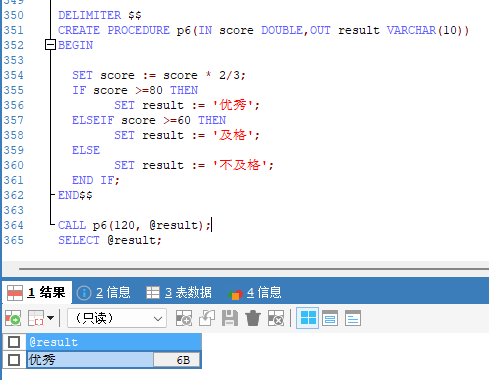Image resolution: width=489 pixels, height=380 pixels.
Task: Click the >=80 condition on line 355
Action: (149, 90)
